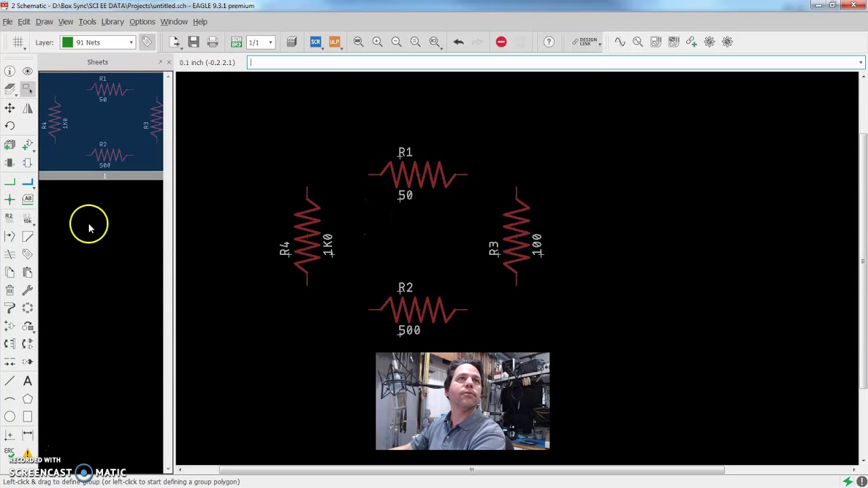868x488 pixels.
Task: Print the schematic
Action: pyautogui.click(x=212, y=42)
